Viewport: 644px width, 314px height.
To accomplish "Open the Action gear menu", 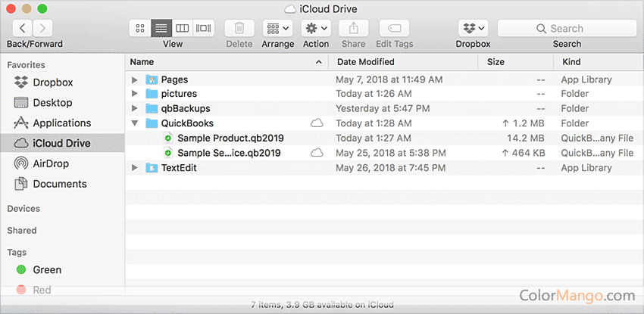I will 316,28.
